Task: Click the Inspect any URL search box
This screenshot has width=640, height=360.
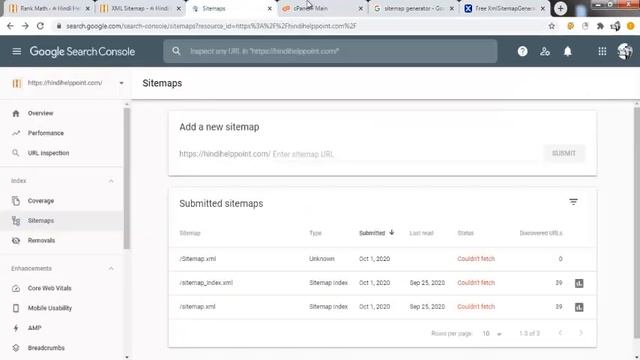Action: coord(331,51)
